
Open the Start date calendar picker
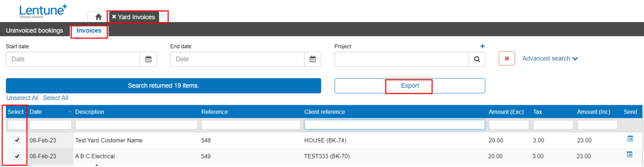[149, 59]
